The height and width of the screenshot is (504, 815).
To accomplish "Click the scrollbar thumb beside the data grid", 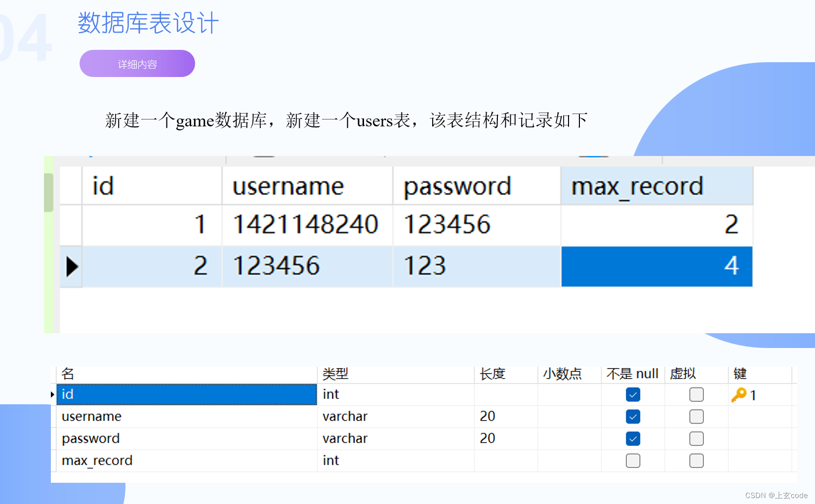I will (48, 193).
